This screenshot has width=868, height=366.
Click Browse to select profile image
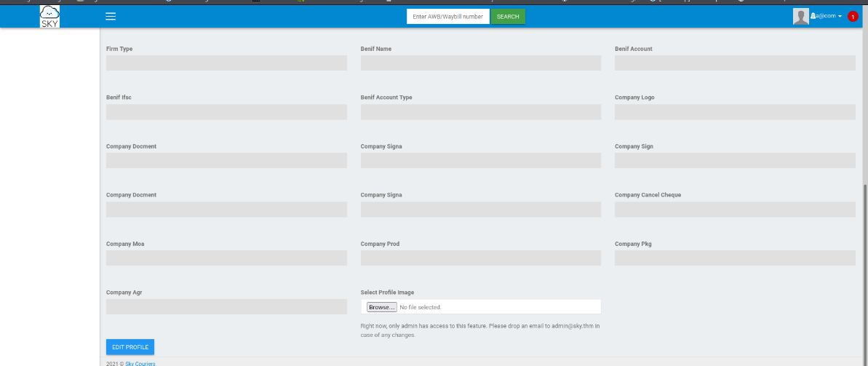click(x=382, y=307)
